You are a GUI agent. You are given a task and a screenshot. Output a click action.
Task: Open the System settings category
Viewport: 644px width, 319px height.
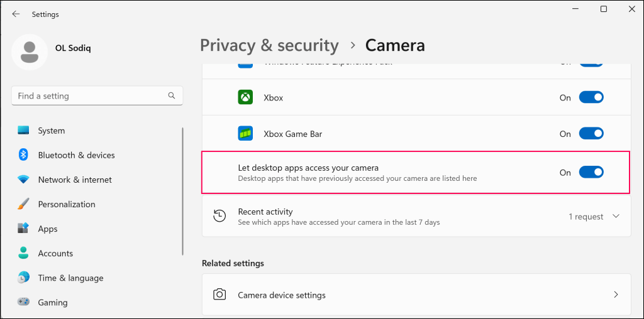(x=51, y=131)
